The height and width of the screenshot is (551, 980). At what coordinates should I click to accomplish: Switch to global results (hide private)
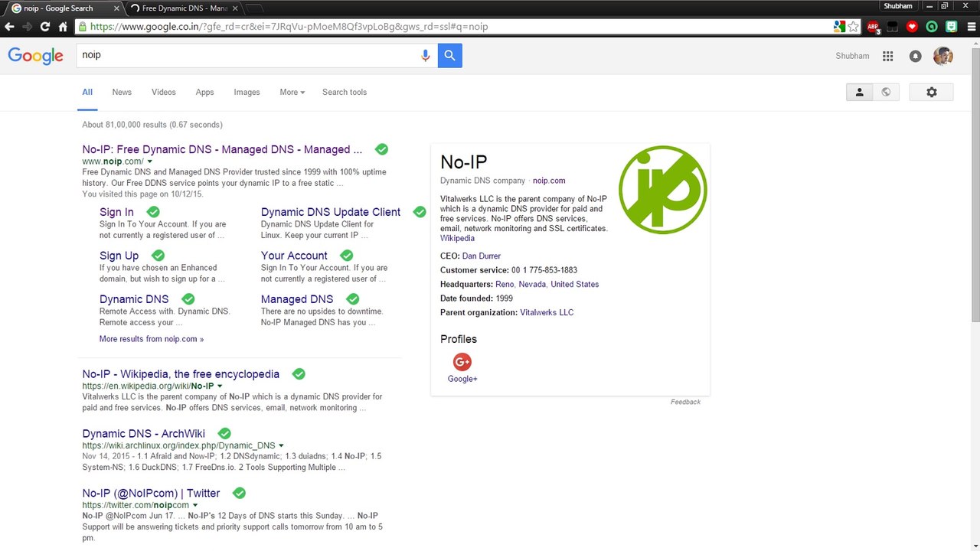pyautogui.click(x=886, y=92)
